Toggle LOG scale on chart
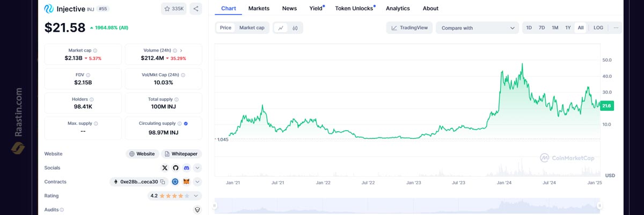This screenshot has width=644, height=215. [598, 28]
